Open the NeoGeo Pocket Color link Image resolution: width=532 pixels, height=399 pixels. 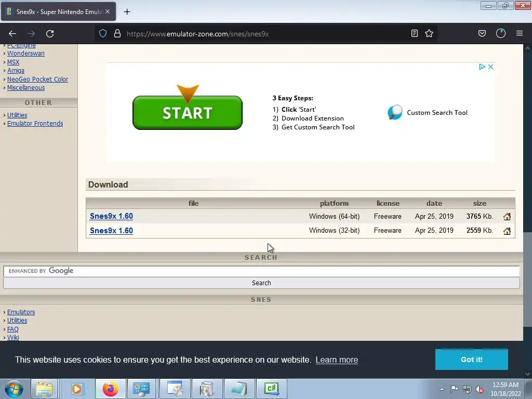click(37, 79)
